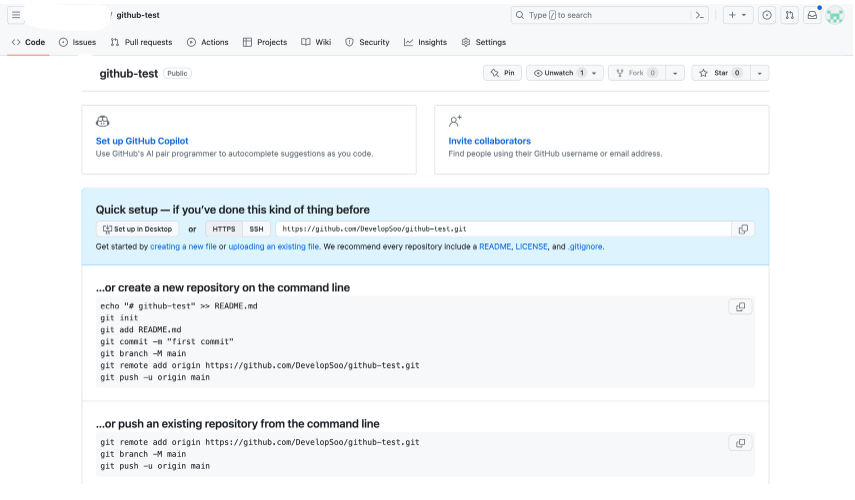The width and height of the screenshot is (855, 500).
Task: Click the search bar
Action: click(610, 15)
